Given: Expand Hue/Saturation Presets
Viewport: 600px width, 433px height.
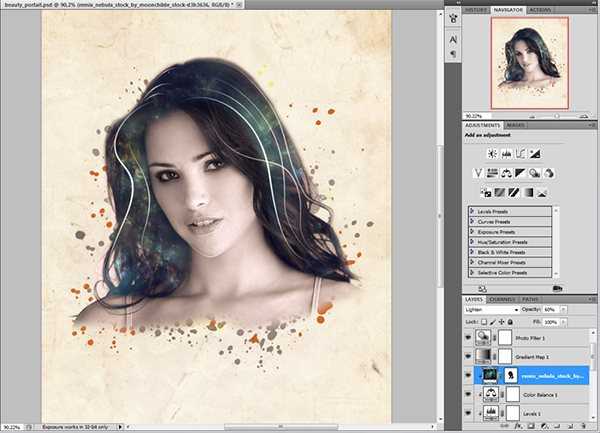Looking at the screenshot, I should click(x=472, y=242).
